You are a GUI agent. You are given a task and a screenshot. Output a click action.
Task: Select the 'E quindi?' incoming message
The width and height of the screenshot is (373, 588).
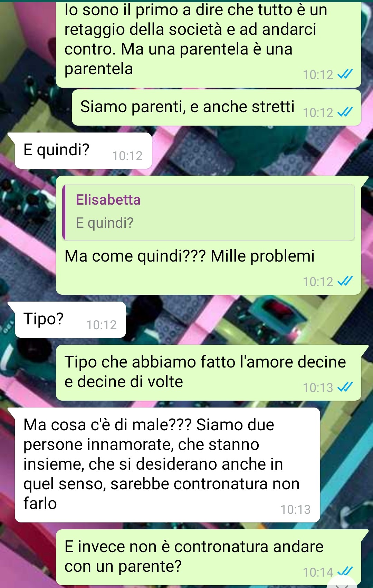pos(83,151)
